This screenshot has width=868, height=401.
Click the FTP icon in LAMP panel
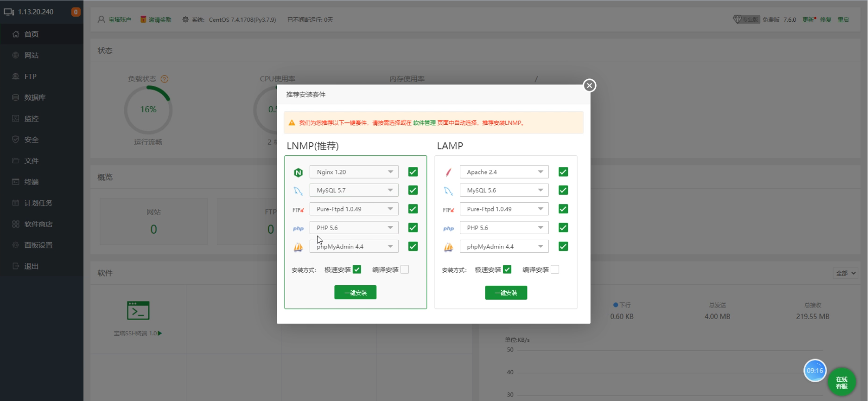click(448, 210)
